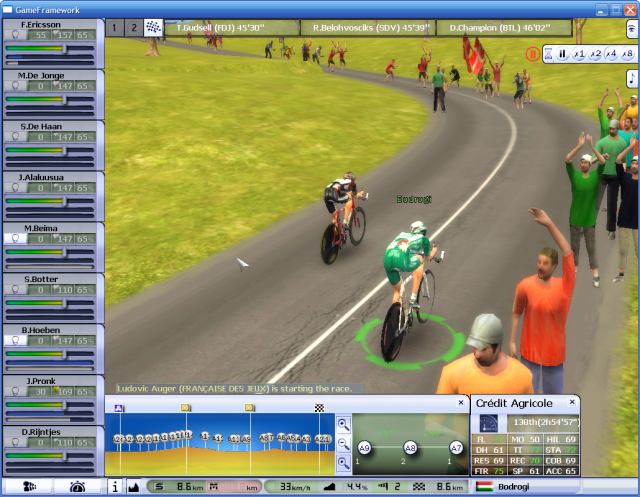Open the checkered flag finish tab
The image size is (640, 497).
(153, 27)
